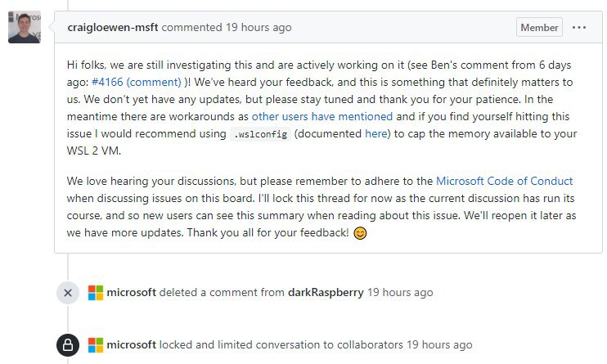Open the "19 hours ago" comment timestamp
Screen dimensions: 607x364
(259, 28)
